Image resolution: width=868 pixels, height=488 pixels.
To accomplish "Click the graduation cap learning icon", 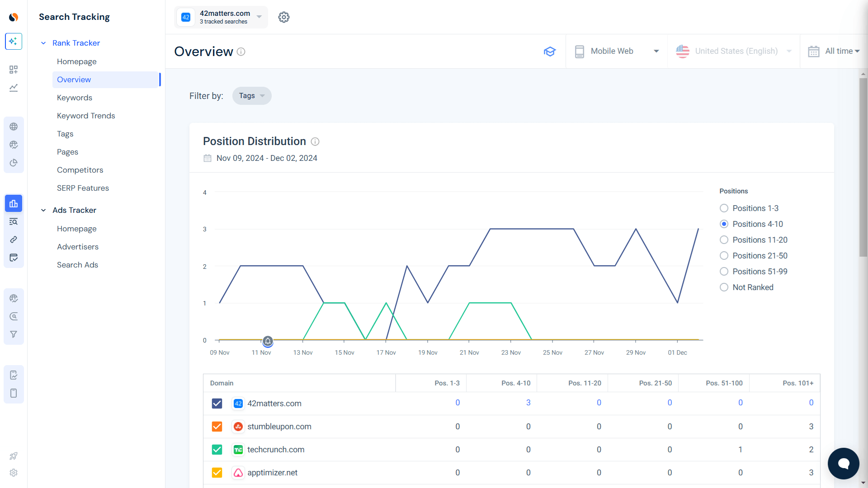I will [550, 51].
